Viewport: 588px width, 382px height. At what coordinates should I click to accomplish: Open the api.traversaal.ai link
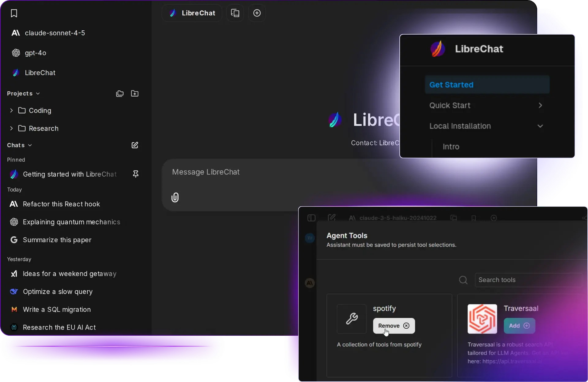tap(512, 361)
